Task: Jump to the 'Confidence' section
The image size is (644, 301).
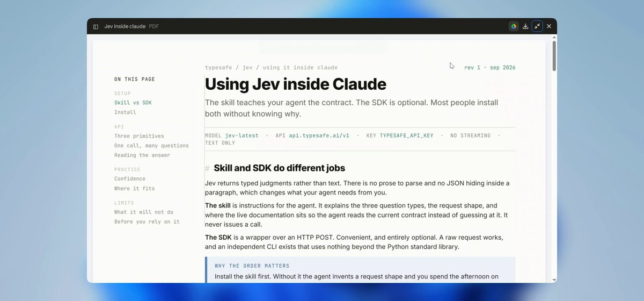Action: coord(130,179)
